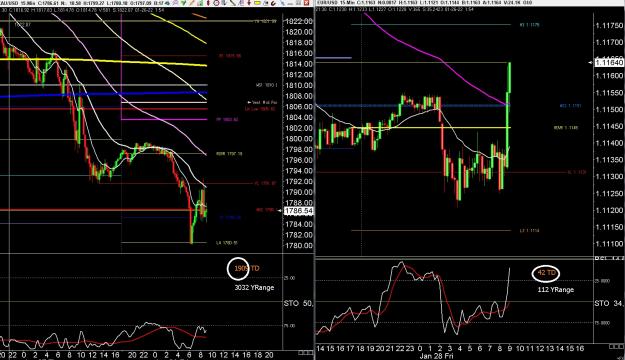
Task: Click the hour 9 label on the EURUSD time axis
Action: coord(510,348)
